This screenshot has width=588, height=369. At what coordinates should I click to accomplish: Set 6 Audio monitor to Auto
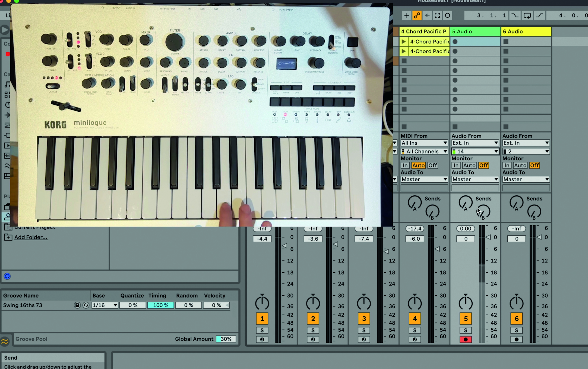520,165
